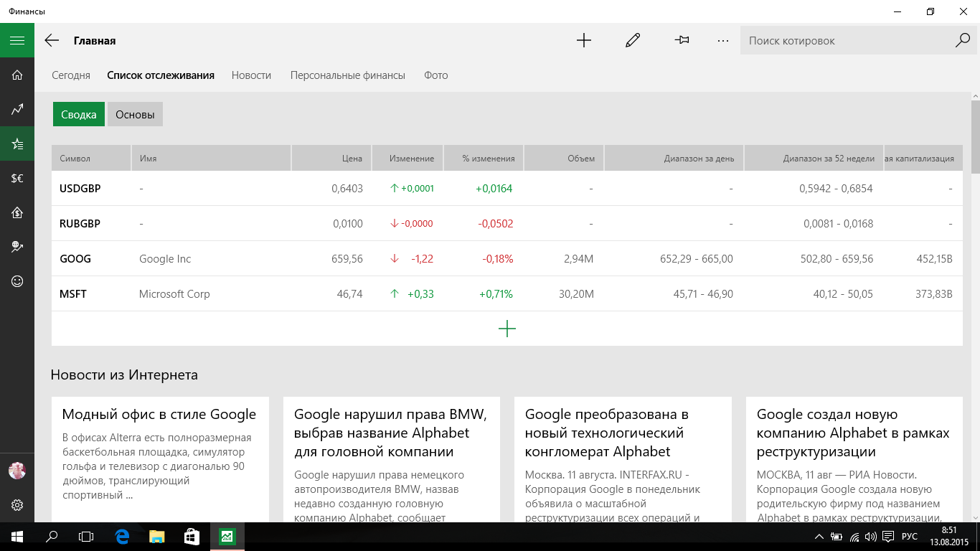980x551 pixels.
Task: Open article Модный офис в стиле Google
Action: tap(160, 459)
